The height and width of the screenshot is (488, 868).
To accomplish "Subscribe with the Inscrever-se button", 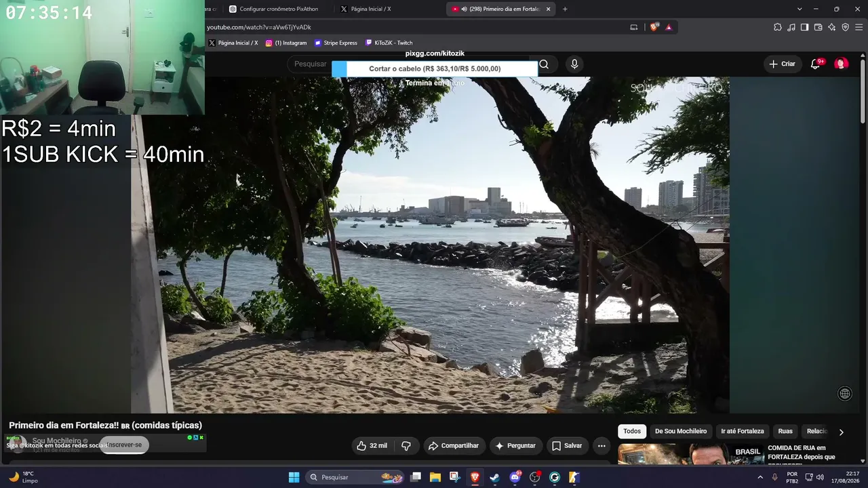I will coord(124,445).
